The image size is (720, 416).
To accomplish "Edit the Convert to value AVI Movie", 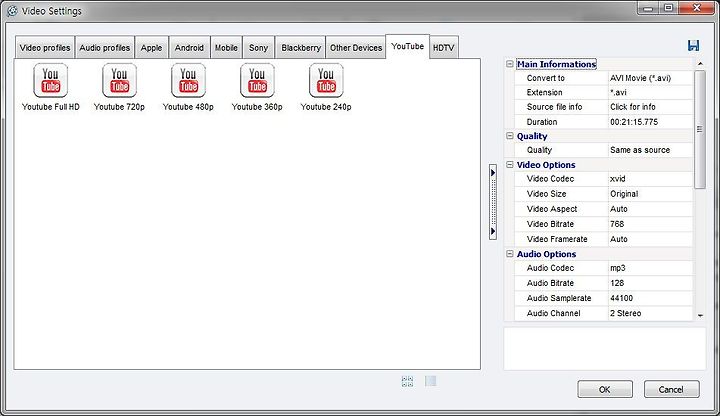I will 650,78.
